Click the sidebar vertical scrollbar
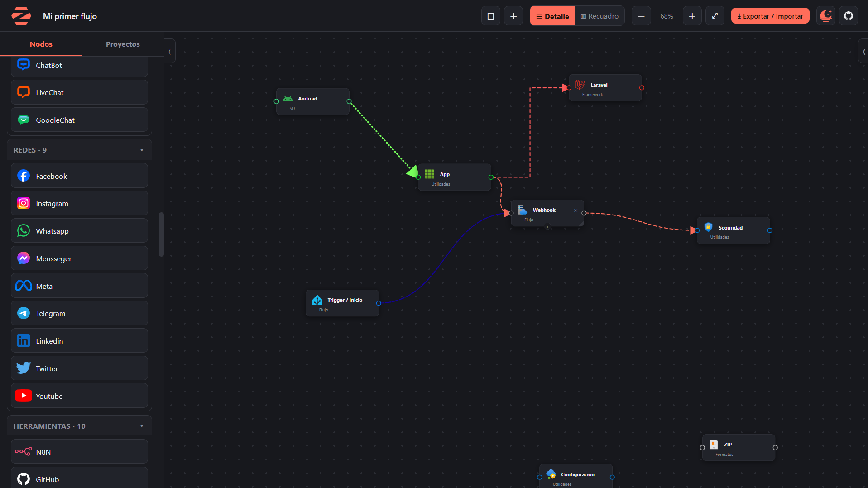Screen dimensions: 868x488 click(x=161, y=234)
